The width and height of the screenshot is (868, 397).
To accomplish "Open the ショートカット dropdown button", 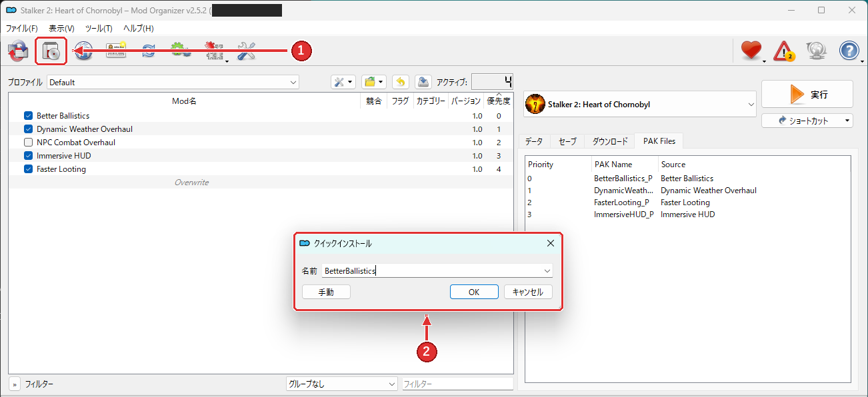I will [x=807, y=121].
